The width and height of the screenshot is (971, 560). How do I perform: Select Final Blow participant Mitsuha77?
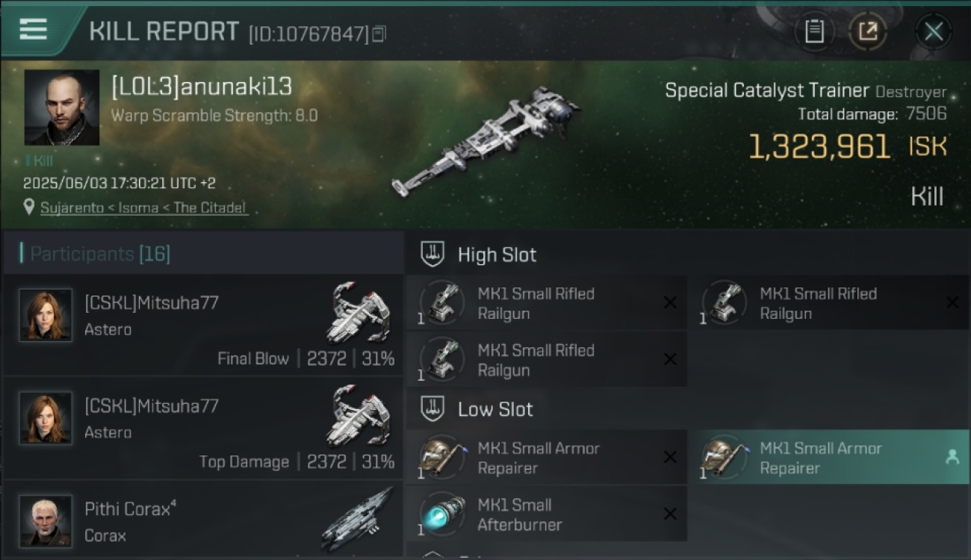tap(202, 325)
